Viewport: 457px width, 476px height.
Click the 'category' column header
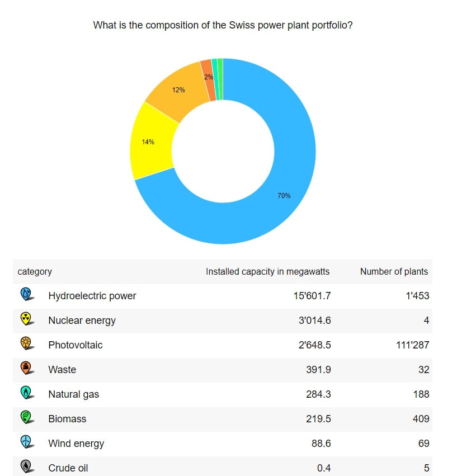[x=35, y=272]
